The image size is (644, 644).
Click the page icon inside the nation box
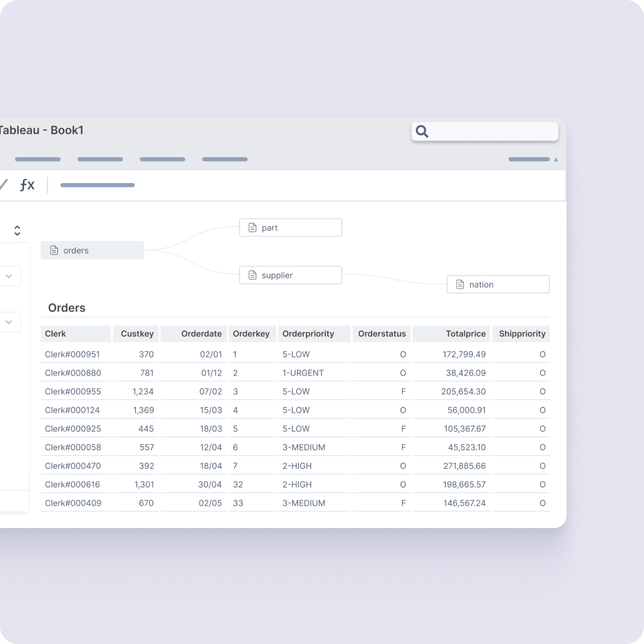459,284
